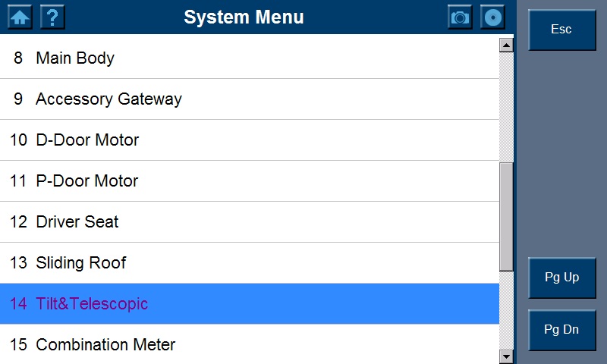Capture a screenshot with camera icon
Image resolution: width=607 pixels, height=364 pixels.
[460, 17]
